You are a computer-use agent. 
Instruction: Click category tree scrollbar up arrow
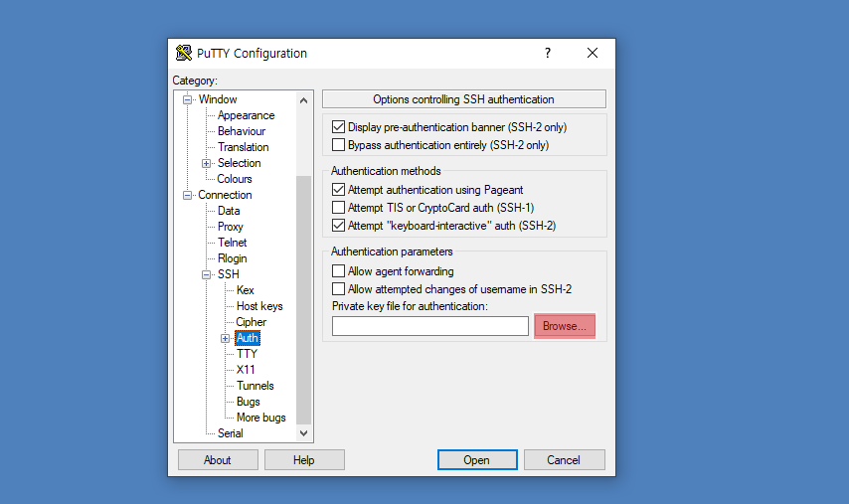pyautogui.click(x=304, y=100)
